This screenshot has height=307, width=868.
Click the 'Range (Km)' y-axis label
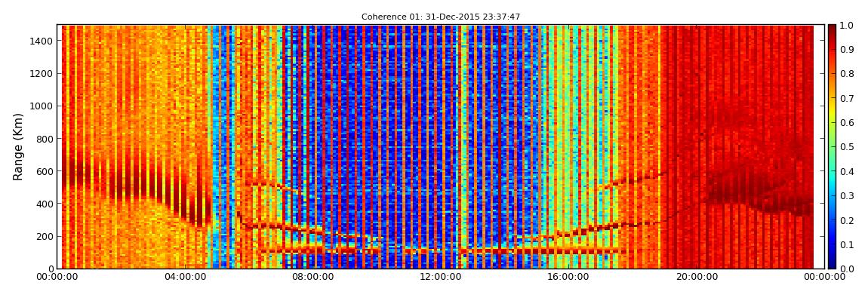coord(18,146)
